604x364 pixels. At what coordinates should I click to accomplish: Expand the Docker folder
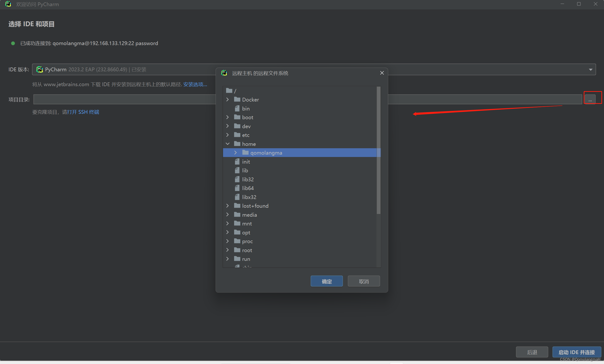tap(228, 100)
